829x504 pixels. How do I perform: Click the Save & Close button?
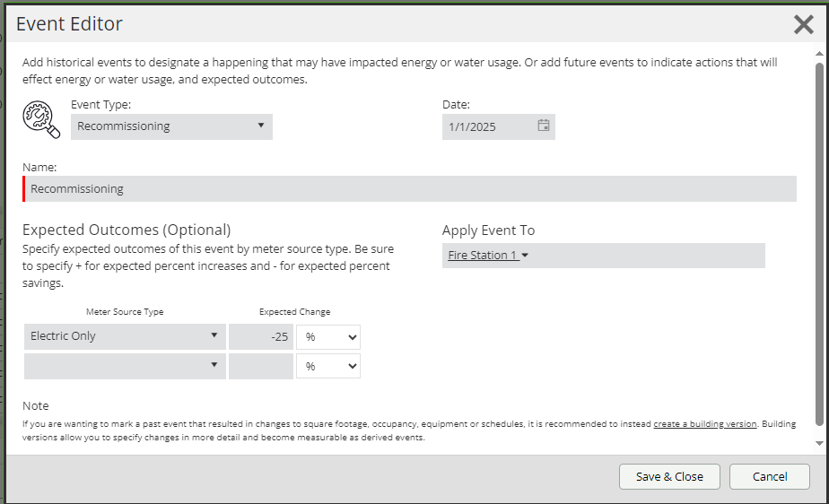669,476
